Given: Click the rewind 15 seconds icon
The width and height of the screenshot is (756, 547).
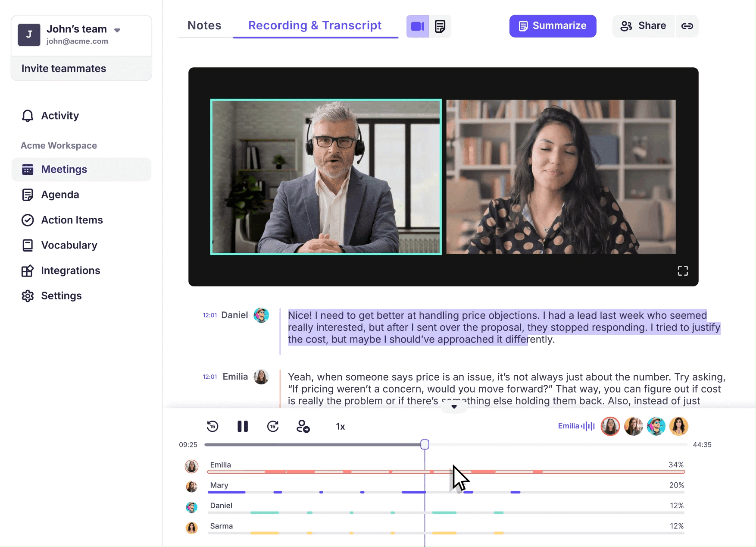Looking at the screenshot, I should [212, 426].
